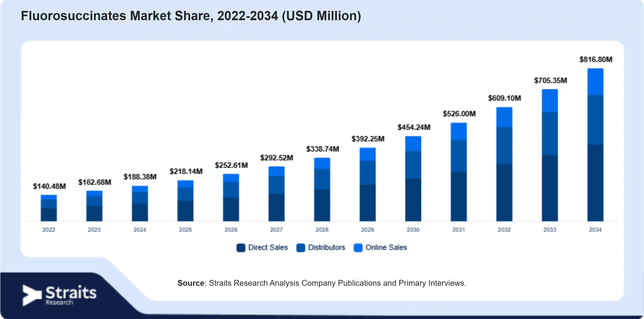The image size is (644, 319).
Task: Click the Source attribution text line
Action: pyautogui.click(x=322, y=283)
